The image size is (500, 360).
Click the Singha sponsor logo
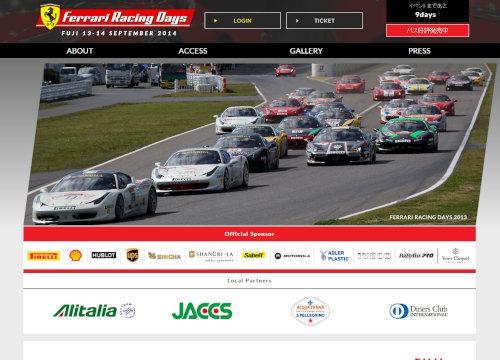(164, 256)
